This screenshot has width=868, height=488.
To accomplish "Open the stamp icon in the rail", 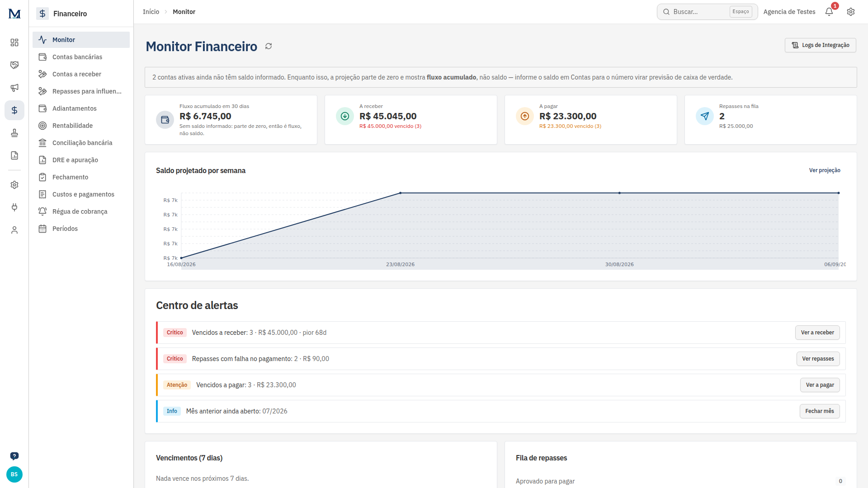I will [x=14, y=133].
